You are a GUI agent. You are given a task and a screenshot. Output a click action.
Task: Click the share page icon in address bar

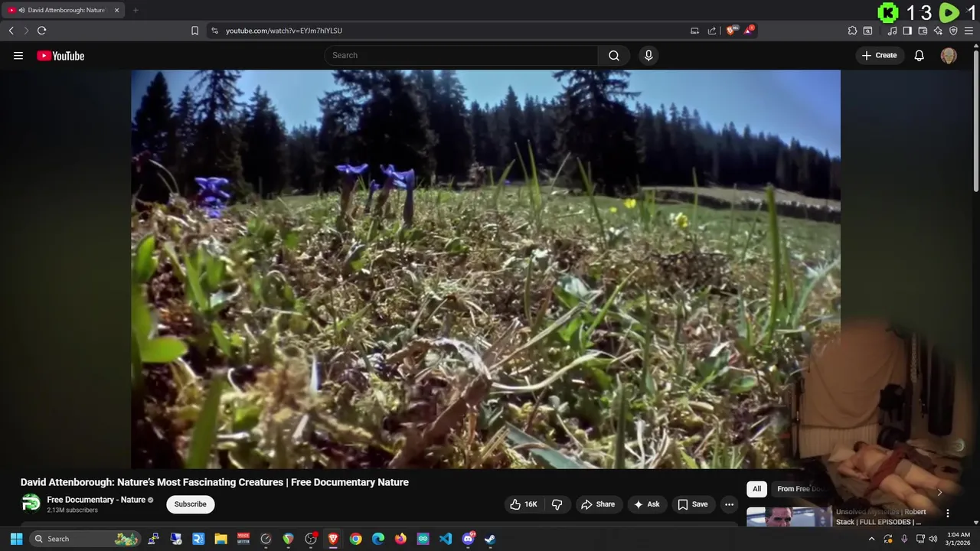tap(712, 31)
